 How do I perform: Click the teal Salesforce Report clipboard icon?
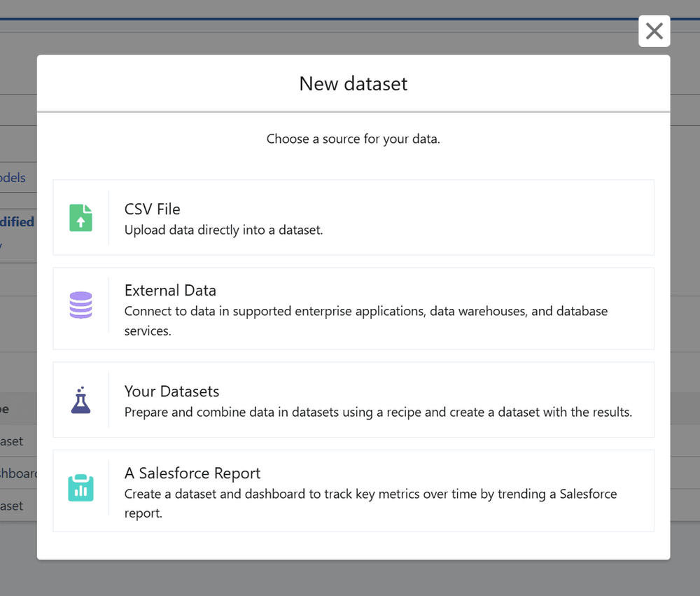pyautogui.click(x=80, y=487)
